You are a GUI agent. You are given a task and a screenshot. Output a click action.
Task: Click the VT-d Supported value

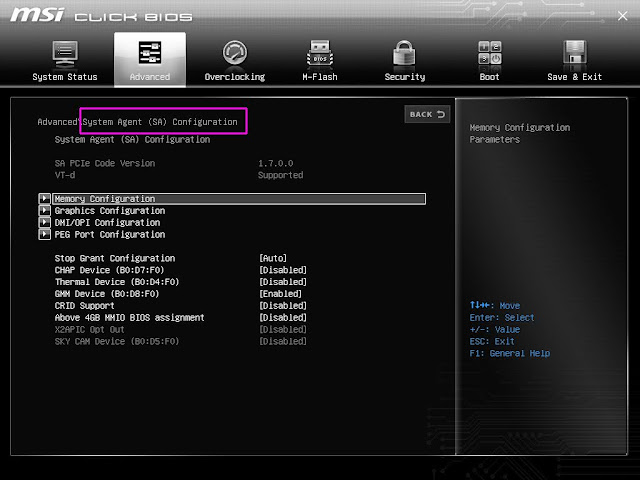[280, 175]
